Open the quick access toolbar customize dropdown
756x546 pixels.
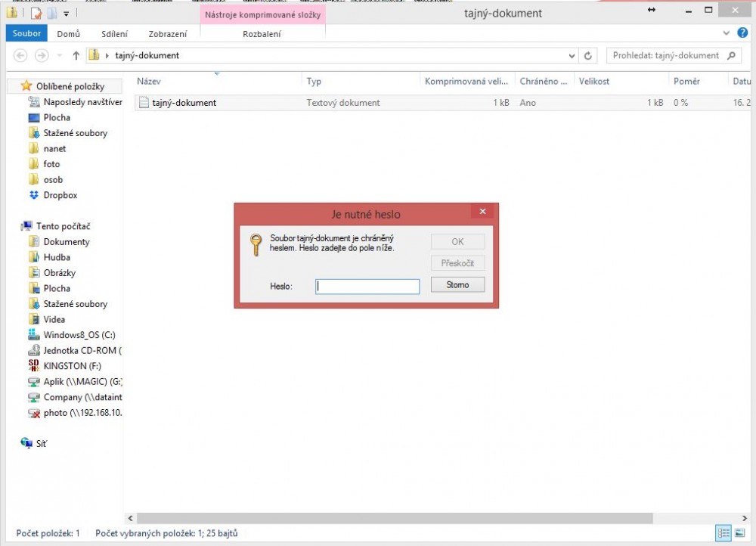point(67,14)
